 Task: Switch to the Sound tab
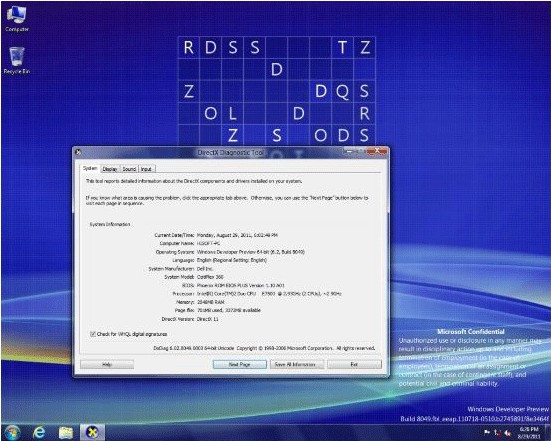(129, 169)
